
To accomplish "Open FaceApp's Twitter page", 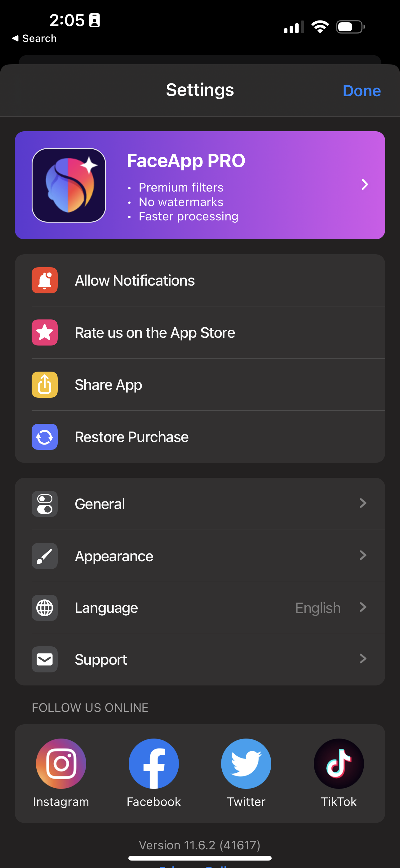I will [246, 764].
